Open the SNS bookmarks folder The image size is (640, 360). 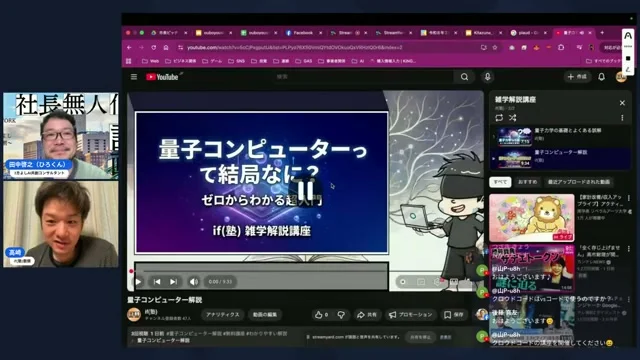(236, 61)
